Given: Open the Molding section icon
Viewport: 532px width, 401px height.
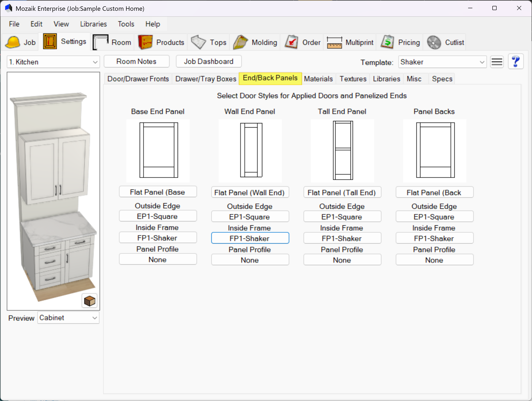Looking at the screenshot, I should [x=240, y=42].
